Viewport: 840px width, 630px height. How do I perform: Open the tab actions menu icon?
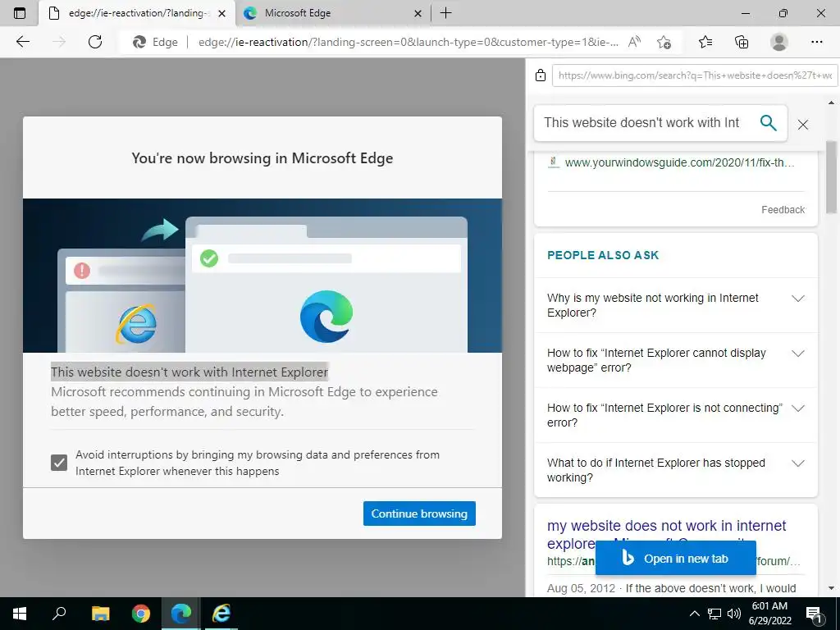click(x=20, y=13)
